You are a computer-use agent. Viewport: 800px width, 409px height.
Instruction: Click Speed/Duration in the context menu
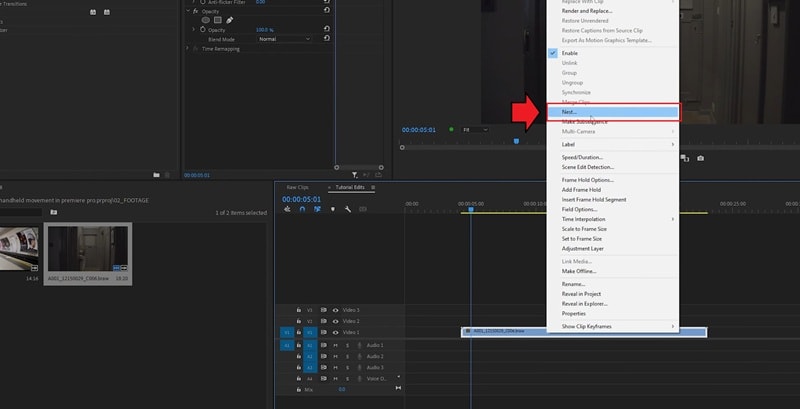(612, 157)
